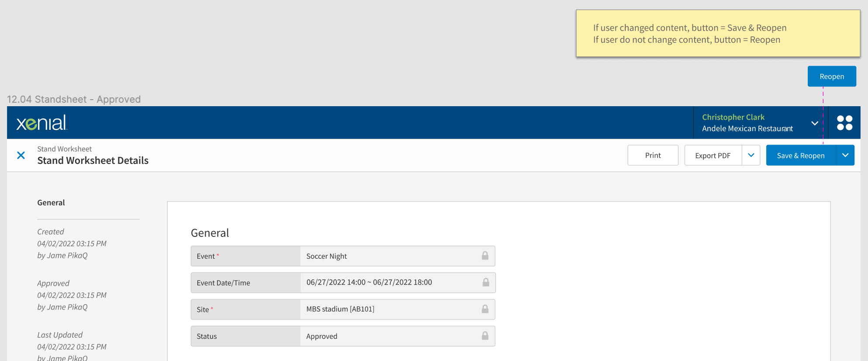Image resolution: width=868 pixels, height=361 pixels.
Task: Click the lock icon on Event field
Action: (485, 256)
